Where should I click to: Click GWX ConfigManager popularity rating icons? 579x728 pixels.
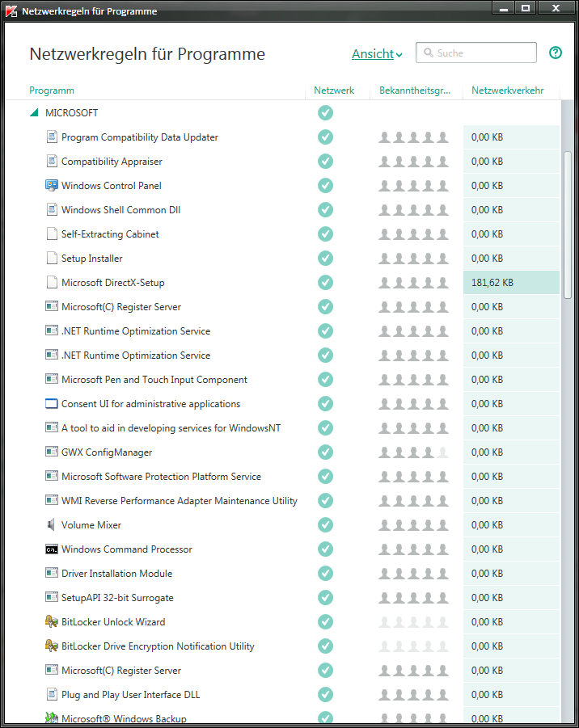click(x=413, y=452)
